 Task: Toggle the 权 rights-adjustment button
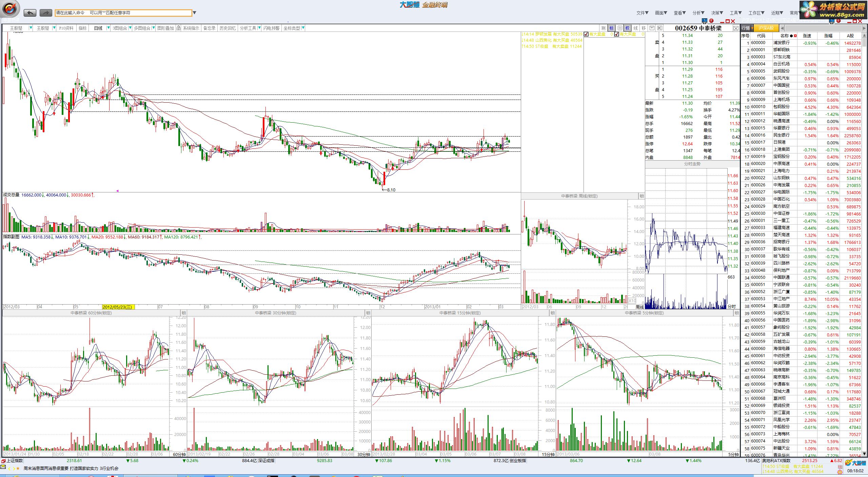[627, 28]
